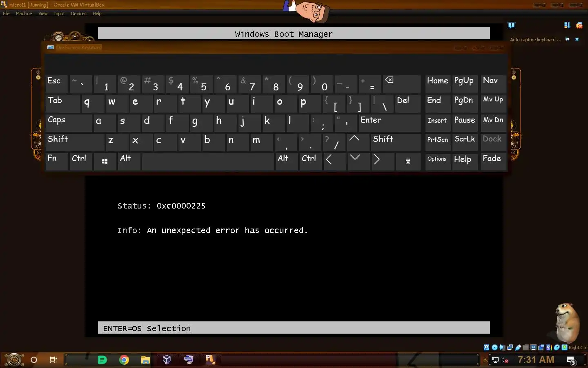The height and width of the screenshot is (368, 588).
Task: Toggle the right Ctrl key on keyboard
Action: pos(310,162)
